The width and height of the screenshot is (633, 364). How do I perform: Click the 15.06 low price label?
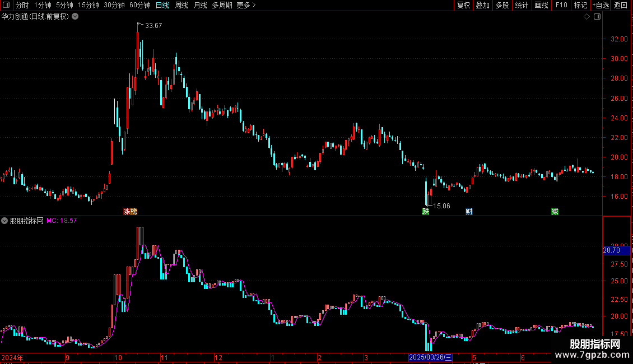(441, 206)
